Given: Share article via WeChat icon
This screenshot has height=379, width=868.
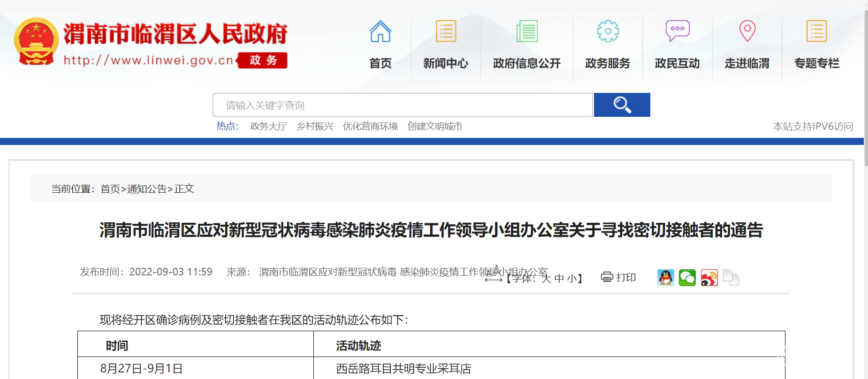Looking at the screenshot, I should 687,278.
